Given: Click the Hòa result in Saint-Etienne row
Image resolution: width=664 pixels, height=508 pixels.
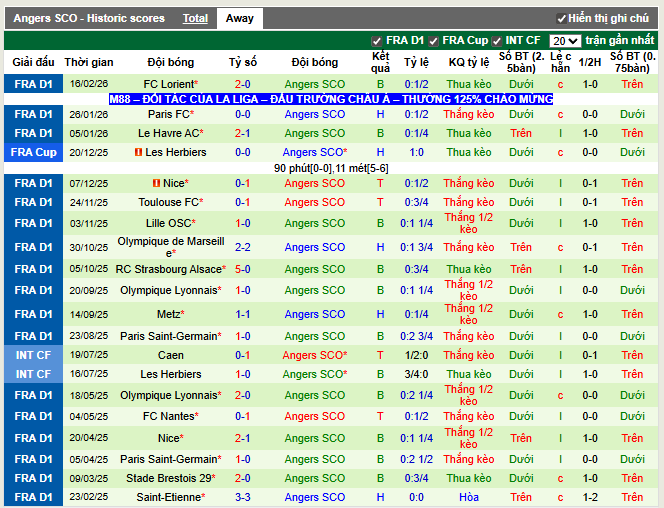Looking at the screenshot, I should (469, 497).
